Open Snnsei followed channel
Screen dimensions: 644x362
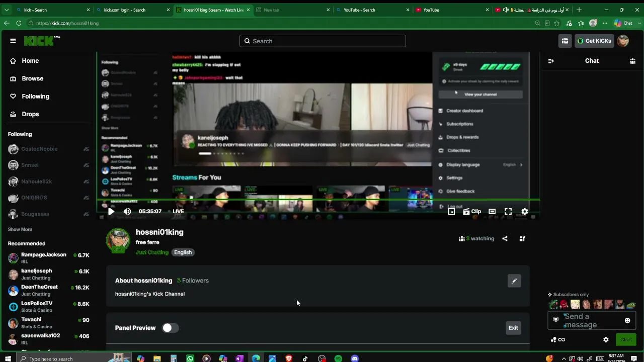(x=48, y=165)
